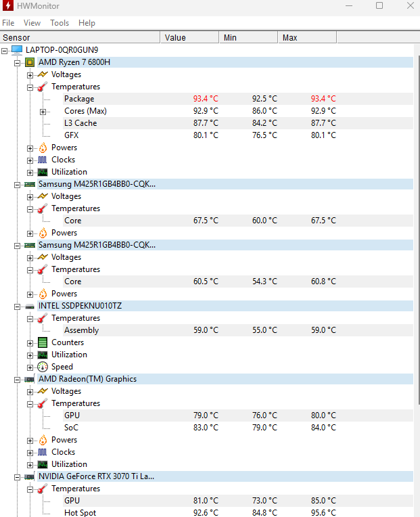Click the first Samsung M425R1GB4BB0 RAM stick icon
This screenshot has width=420, height=517.
click(30, 184)
